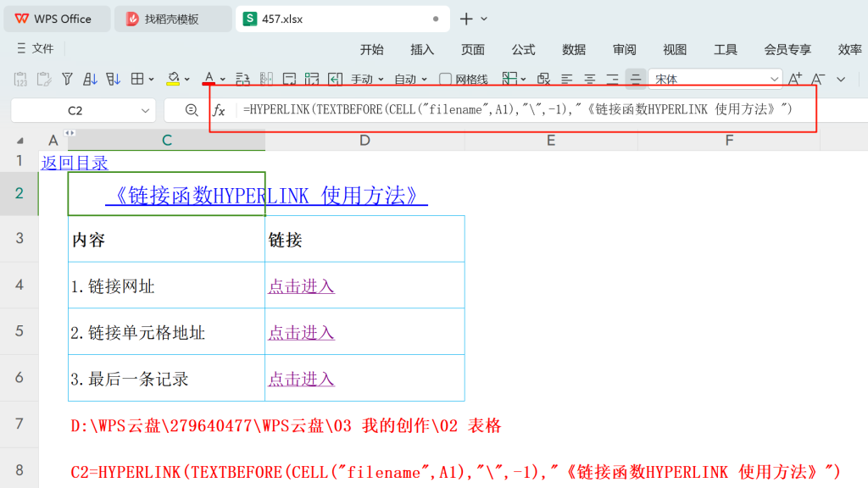
Task: Click the freeze panes icon
Action: point(509,79)
